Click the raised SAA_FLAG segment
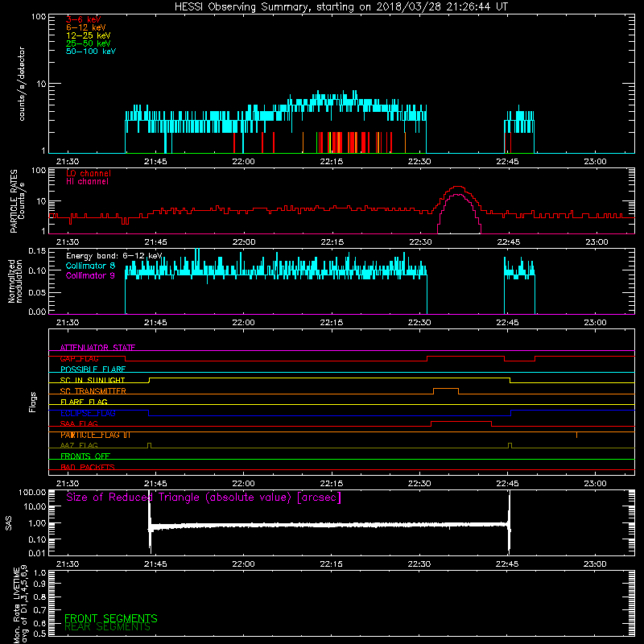 [460, 421]
